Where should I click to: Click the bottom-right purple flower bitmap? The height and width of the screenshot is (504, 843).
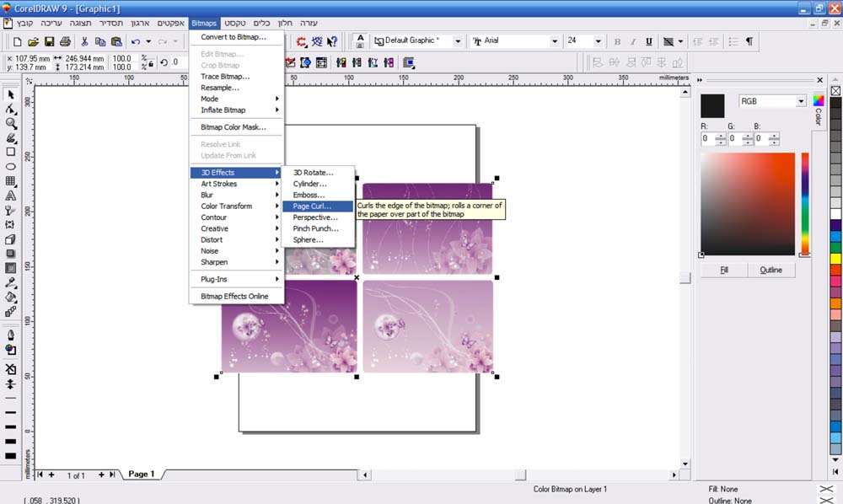coord(428,327)
